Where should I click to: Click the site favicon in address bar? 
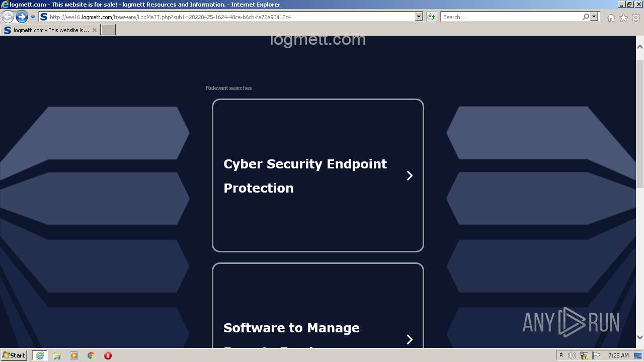point(44,17)
